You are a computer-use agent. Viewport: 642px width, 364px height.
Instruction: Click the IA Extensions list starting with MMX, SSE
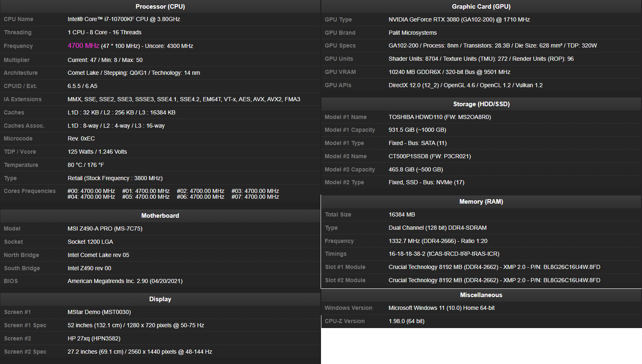click(x=184, y=99)
